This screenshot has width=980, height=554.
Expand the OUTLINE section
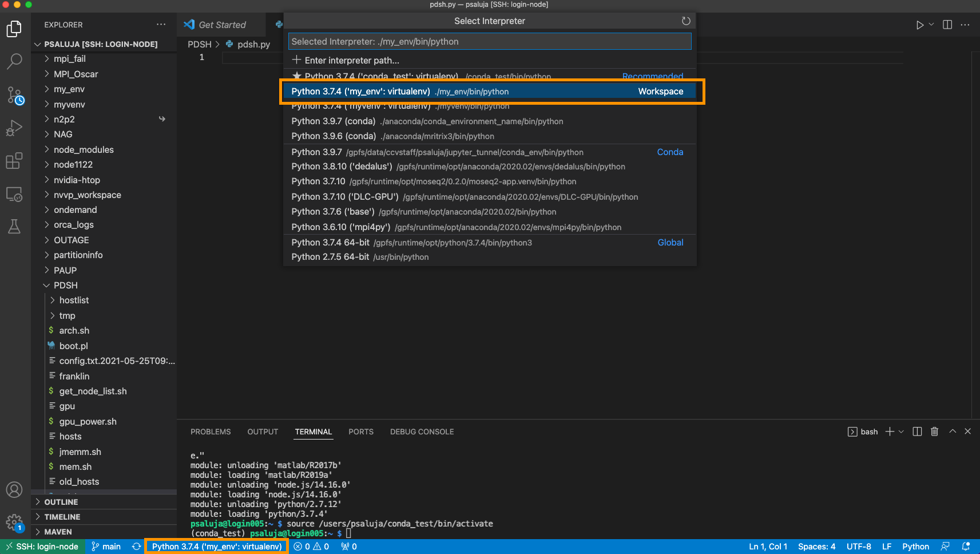tap(104, 502)
